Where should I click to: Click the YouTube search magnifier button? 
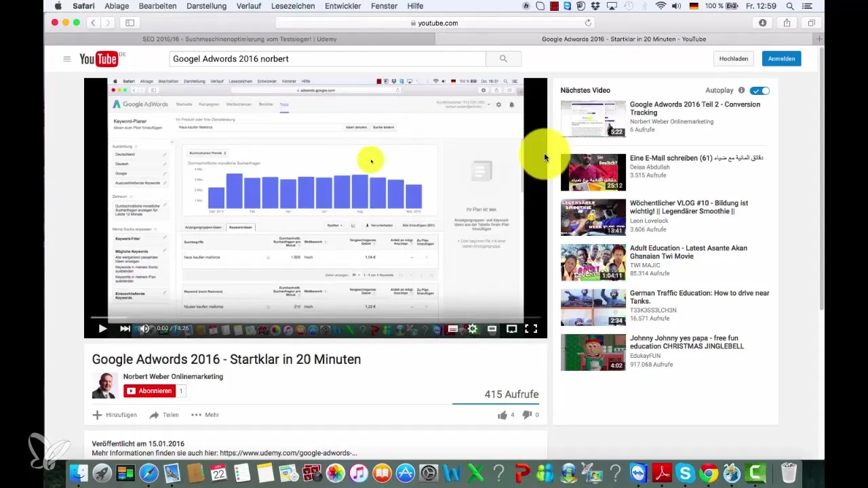tap(503, 59)
